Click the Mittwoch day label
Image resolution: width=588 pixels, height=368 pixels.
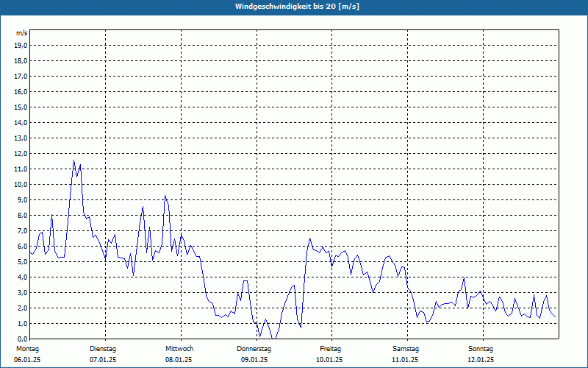[179, 349]
